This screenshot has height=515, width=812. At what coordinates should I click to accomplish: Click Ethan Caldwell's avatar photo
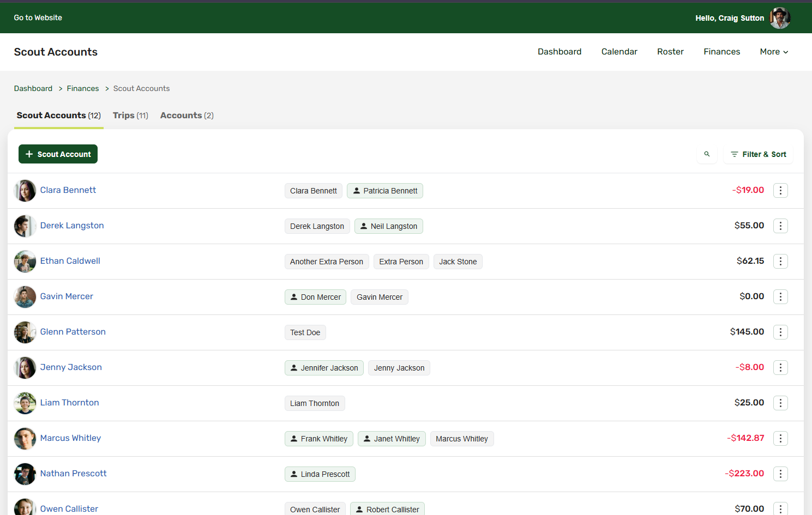coord(25,262)
